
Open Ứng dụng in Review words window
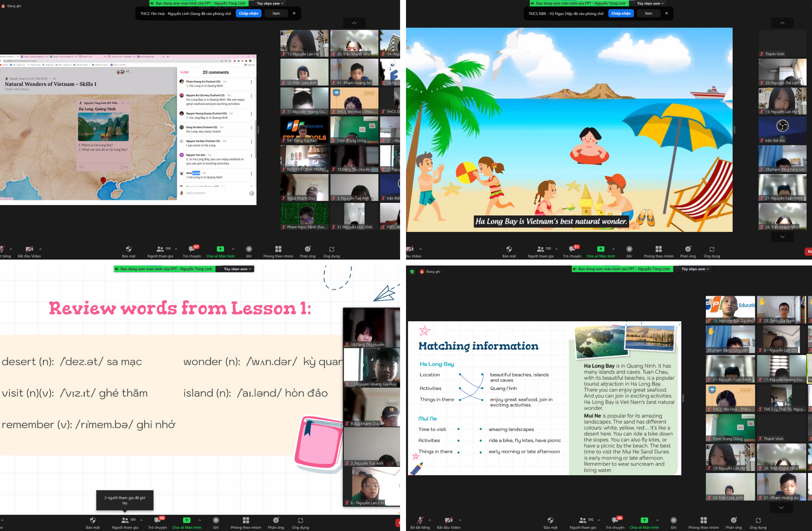click(300, 523)
